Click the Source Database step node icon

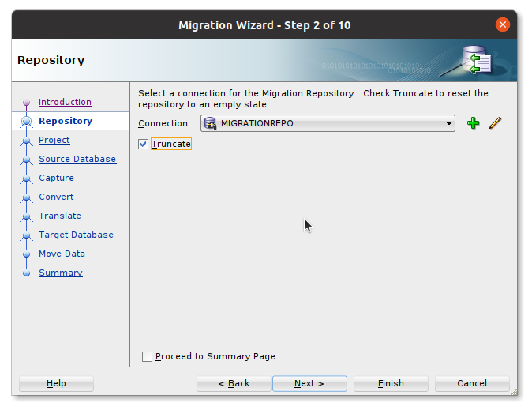pos(27,160)
